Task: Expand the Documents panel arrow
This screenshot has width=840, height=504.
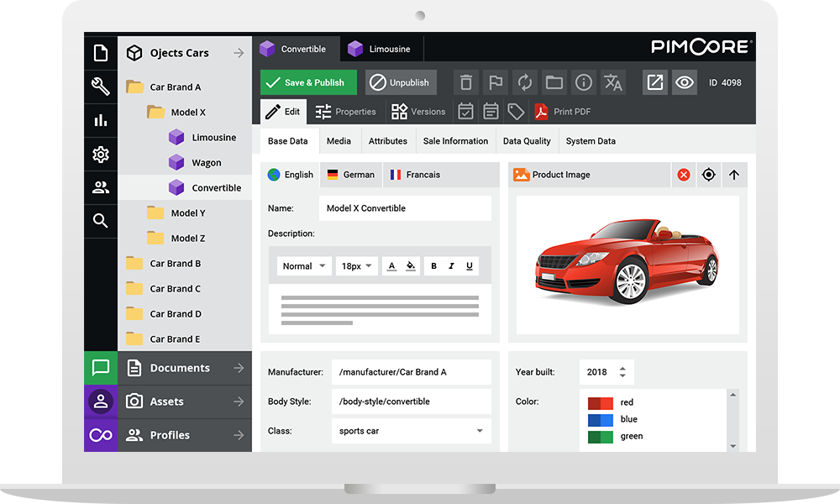Action: pos(239,368)
